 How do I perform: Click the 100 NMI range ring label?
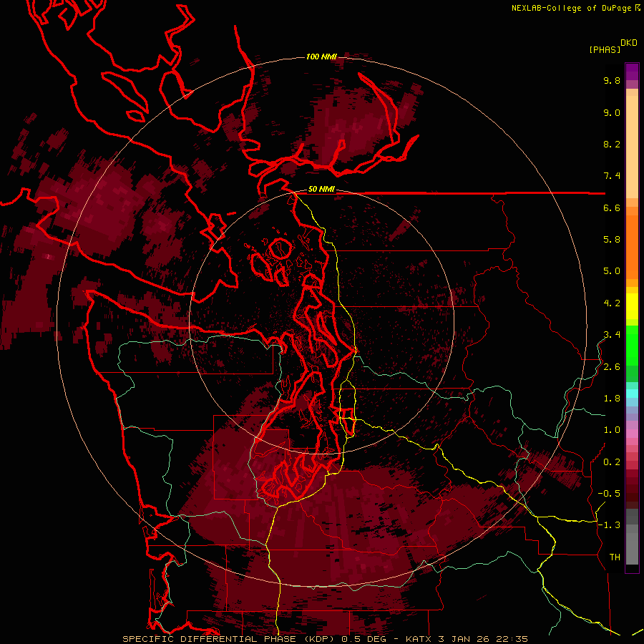click(321, 57)
